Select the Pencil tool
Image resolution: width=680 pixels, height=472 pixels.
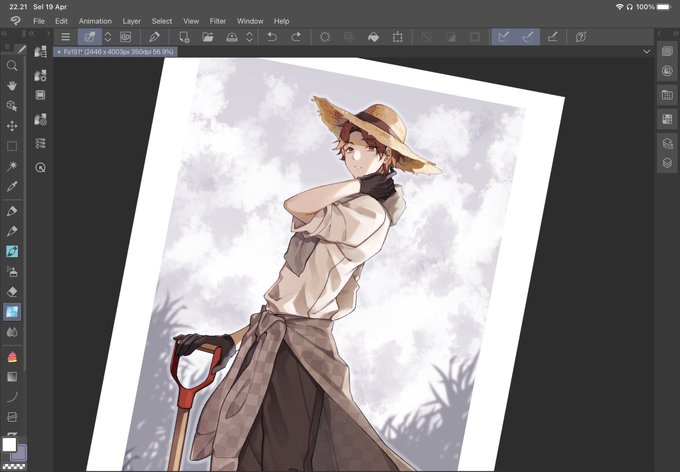point(12,231)
